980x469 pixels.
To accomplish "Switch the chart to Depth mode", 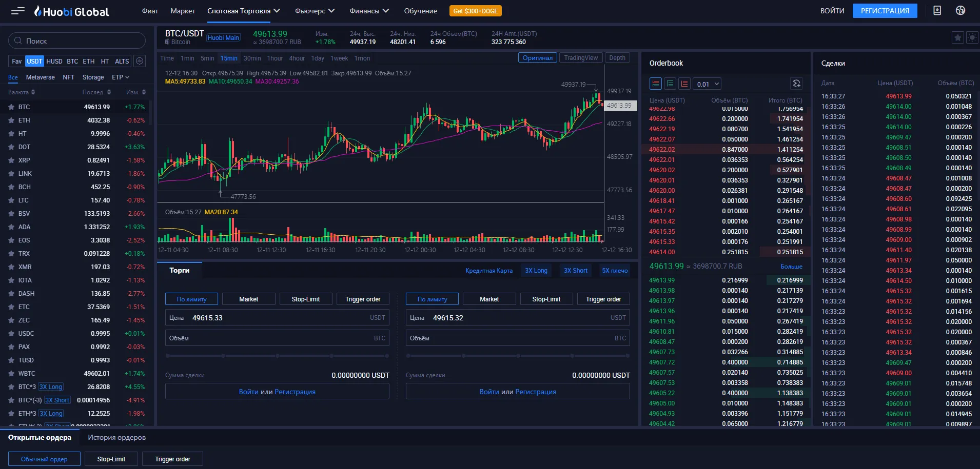I will click(x=617, y=57).
